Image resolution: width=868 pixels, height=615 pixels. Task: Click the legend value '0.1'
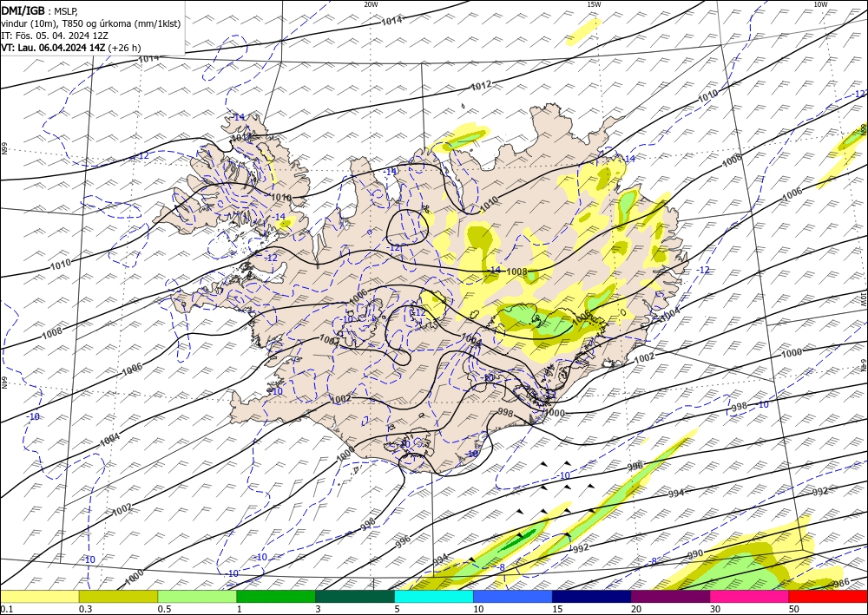pos(6,609)
